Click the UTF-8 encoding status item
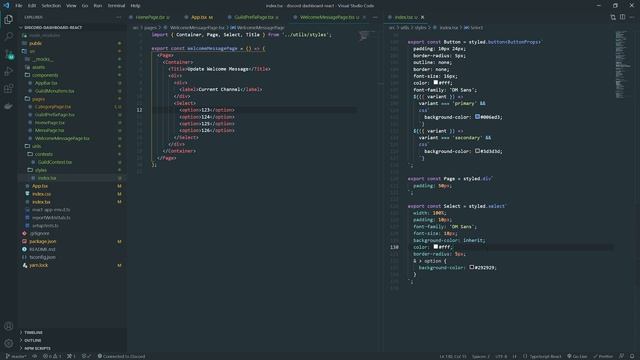The image size is (640, 360). click(x=501, y=356)
